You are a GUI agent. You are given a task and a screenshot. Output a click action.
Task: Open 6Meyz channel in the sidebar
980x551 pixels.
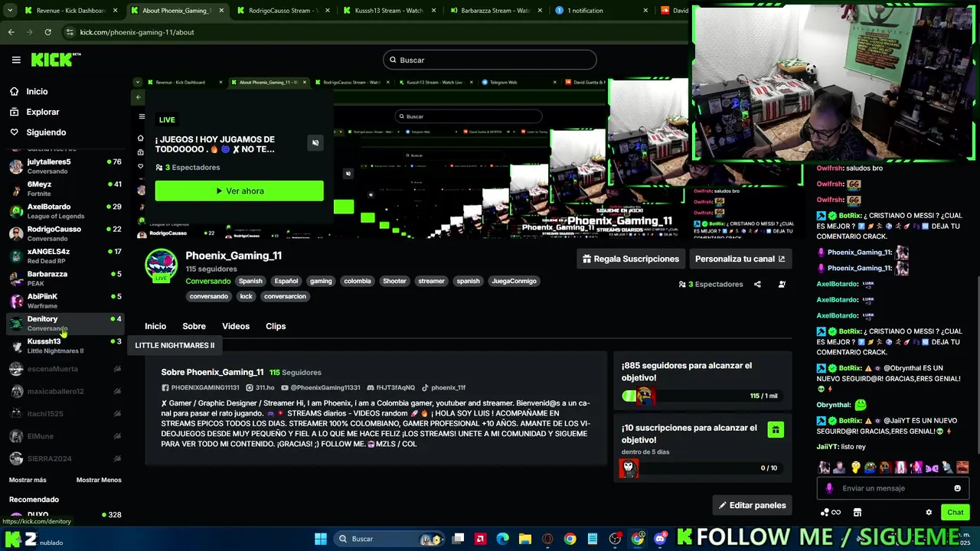coord(65,189)
